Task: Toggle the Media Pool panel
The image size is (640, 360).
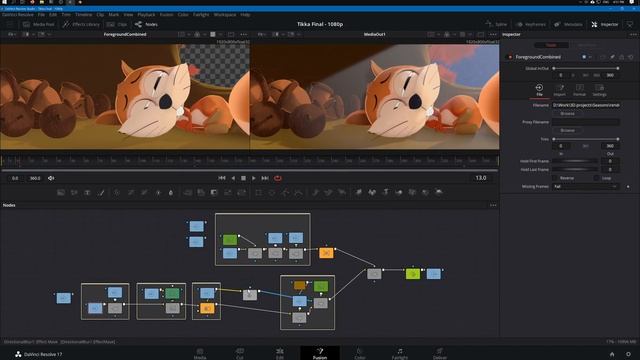Action: 38,24
